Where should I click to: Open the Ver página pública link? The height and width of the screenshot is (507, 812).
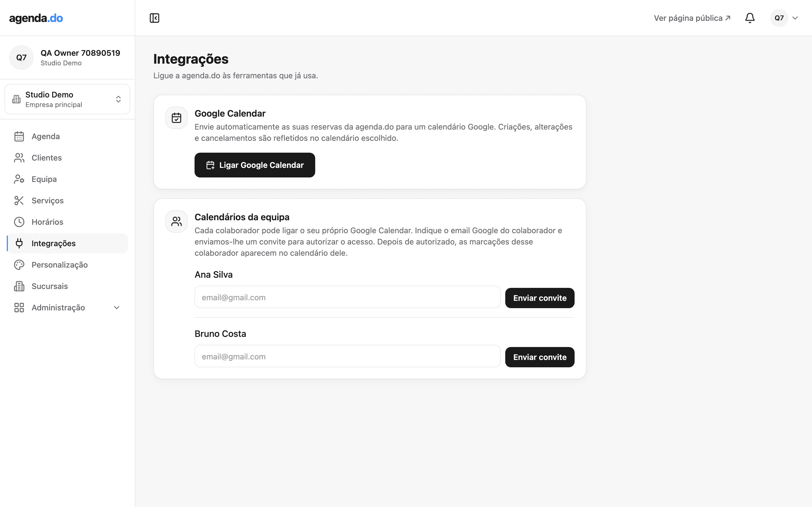692,18
